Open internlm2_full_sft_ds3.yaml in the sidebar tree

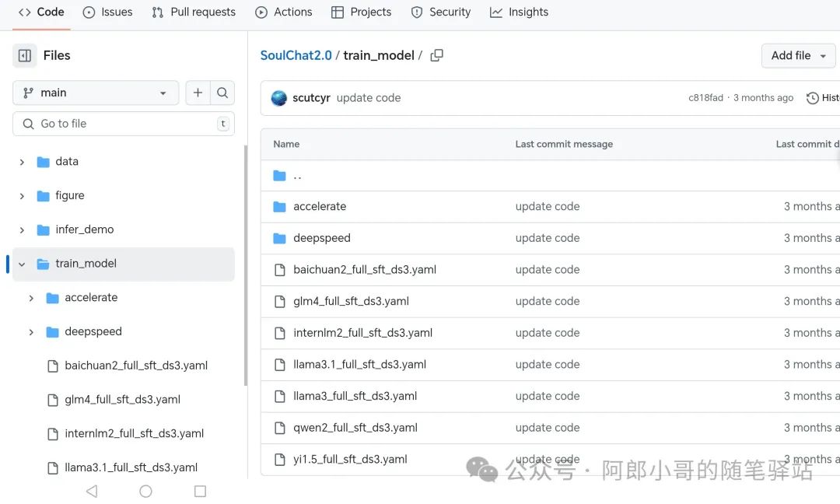click(x=135, y=433)
